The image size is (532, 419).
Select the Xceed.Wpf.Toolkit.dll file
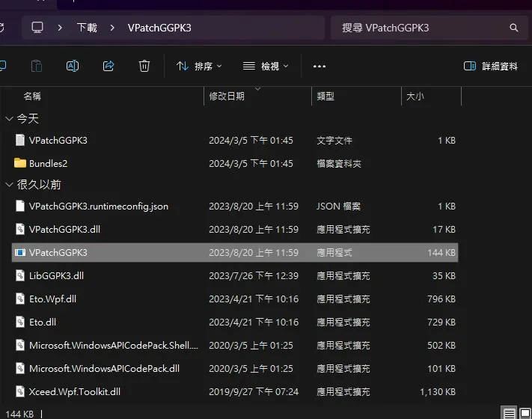tap(235, 392)
